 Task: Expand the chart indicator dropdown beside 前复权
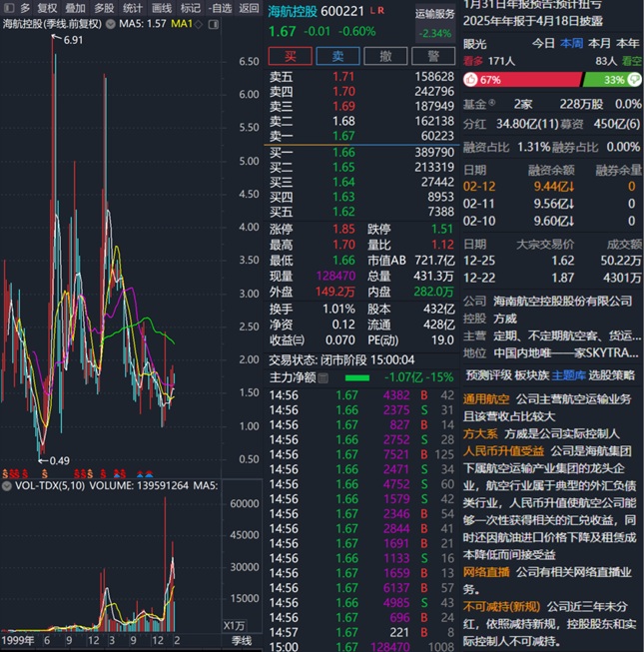[x=110, y=24]
